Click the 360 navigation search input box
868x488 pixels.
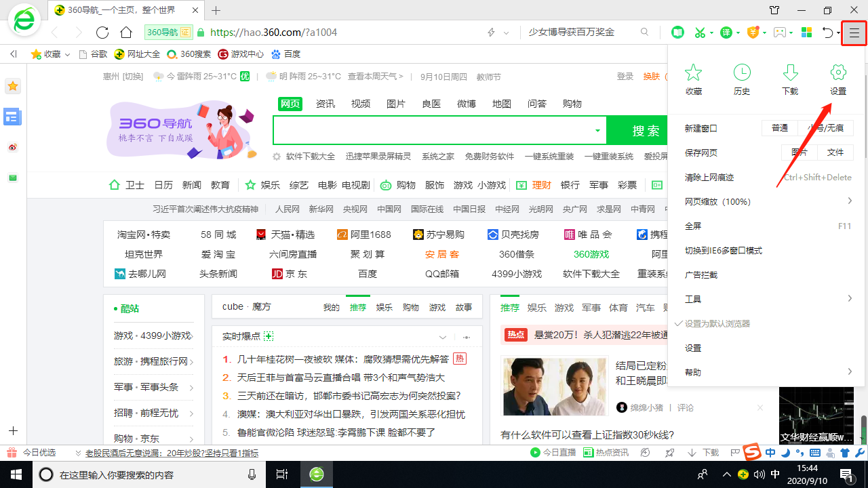(x=434, y=130)
